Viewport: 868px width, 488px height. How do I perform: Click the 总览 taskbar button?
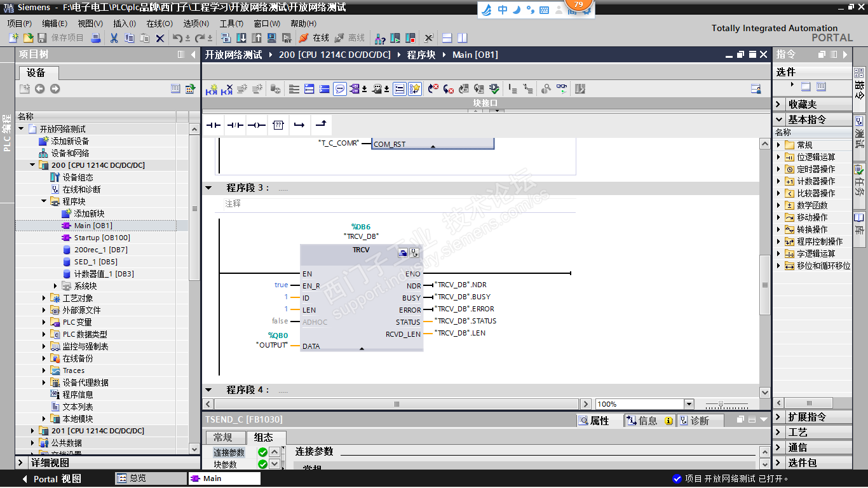point(150,478)
